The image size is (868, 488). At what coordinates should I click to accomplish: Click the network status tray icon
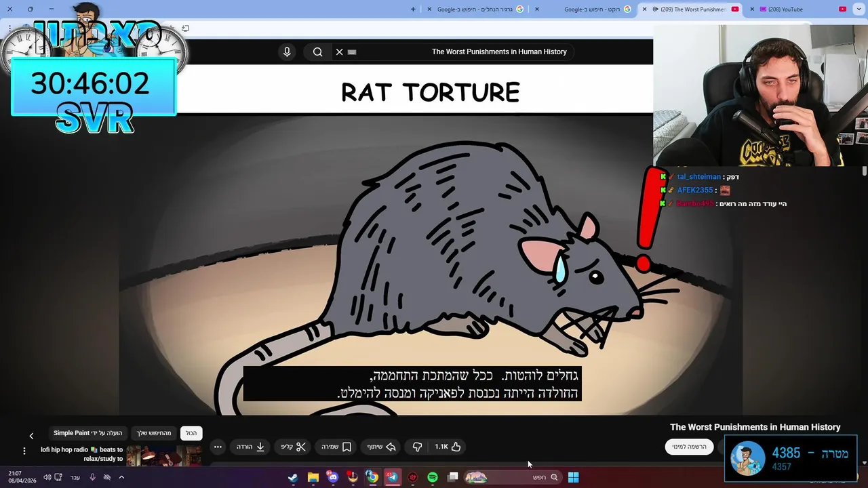[107, 477]
